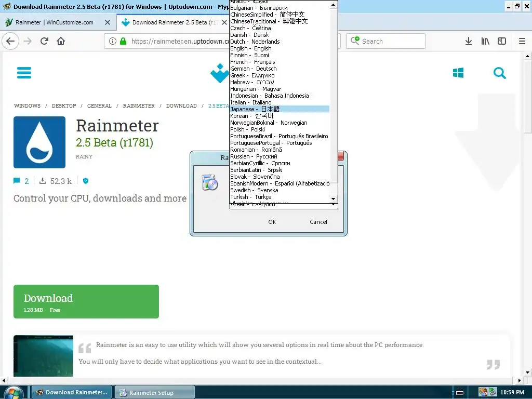
Task: Pick Korean from the language dropdown
Action: coord(280,116)
